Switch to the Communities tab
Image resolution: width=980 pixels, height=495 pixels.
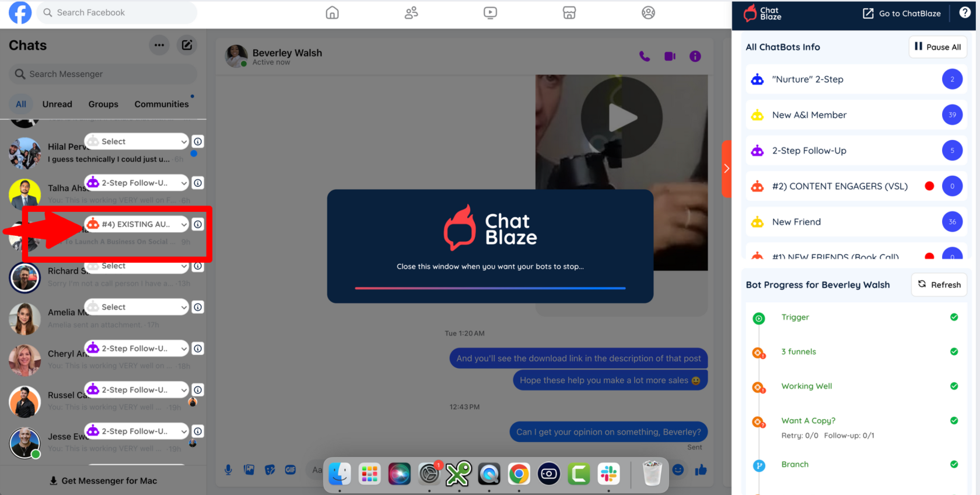162,104
